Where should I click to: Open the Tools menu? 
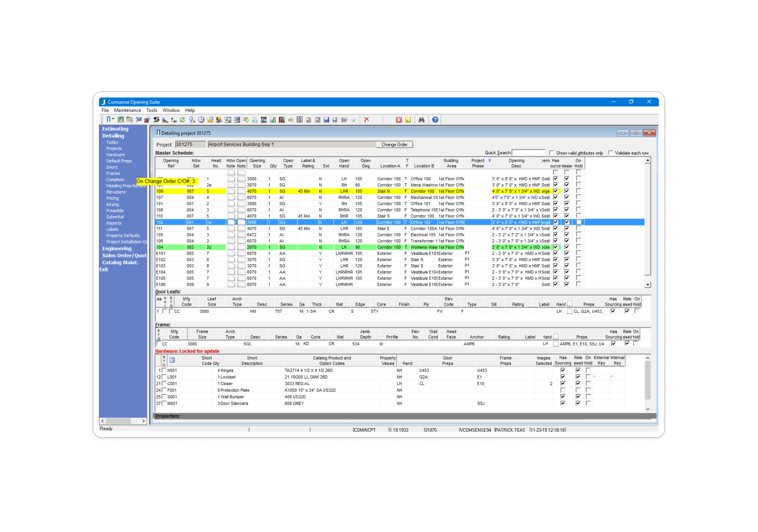(152, 110)
